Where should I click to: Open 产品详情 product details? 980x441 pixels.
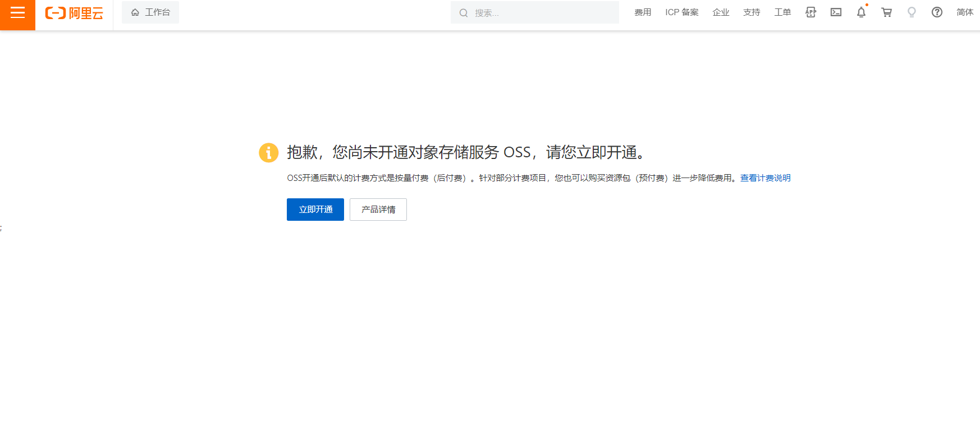(378, 210)
